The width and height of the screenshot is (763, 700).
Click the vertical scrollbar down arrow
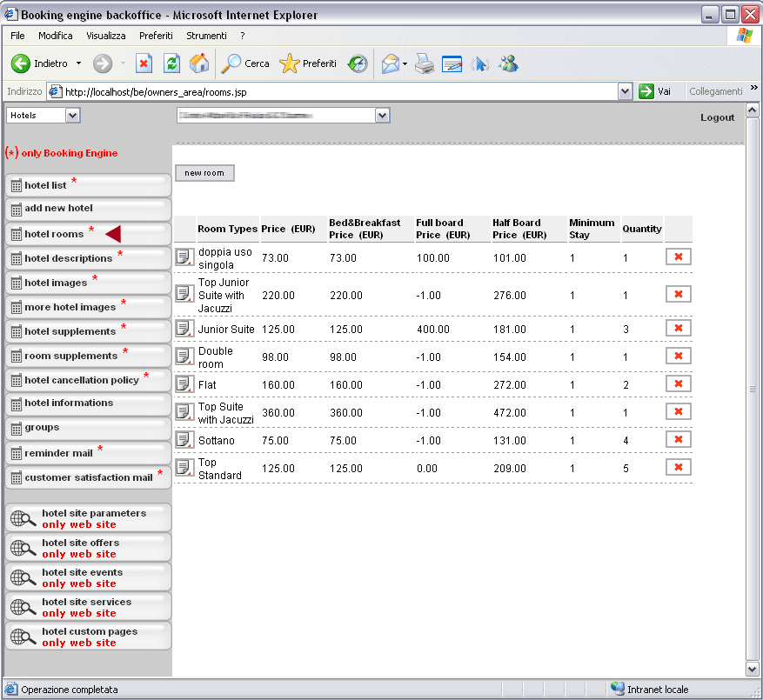[x=753, y=668]
